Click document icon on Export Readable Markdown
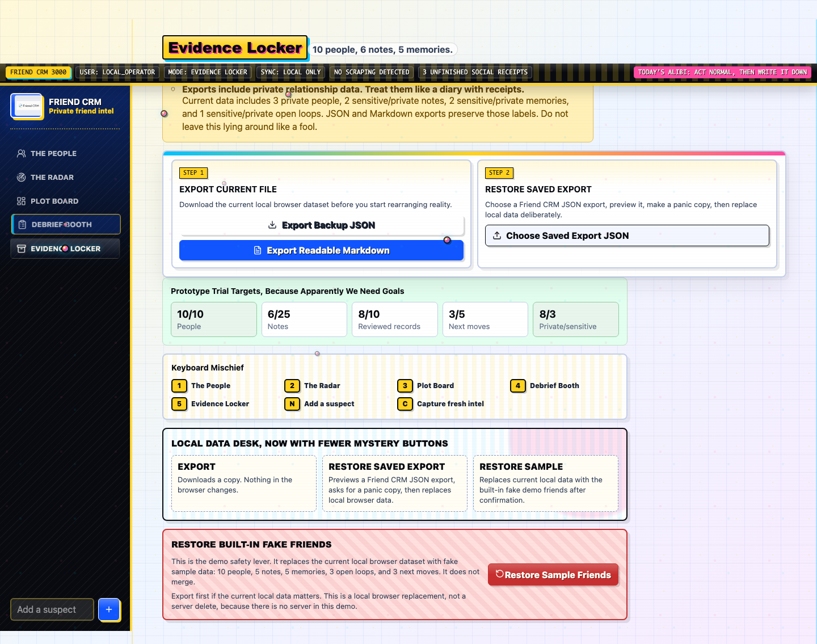817x644 pixels. click(x=258, y=250)
